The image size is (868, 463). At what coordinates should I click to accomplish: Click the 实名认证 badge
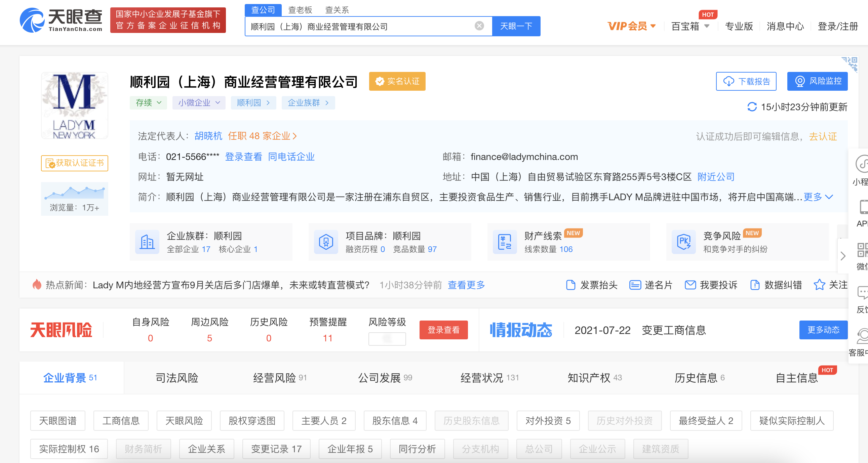tap(397, 81)
